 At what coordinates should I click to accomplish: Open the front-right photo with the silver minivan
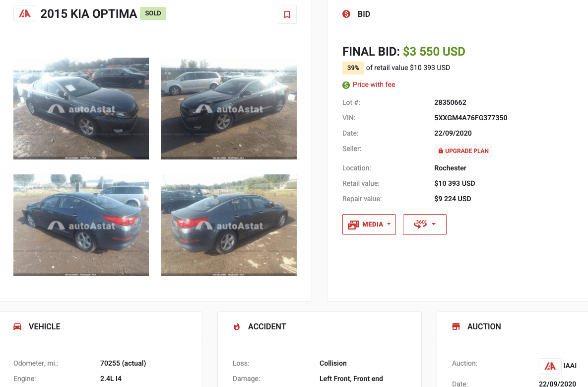[x=229, y=108]
